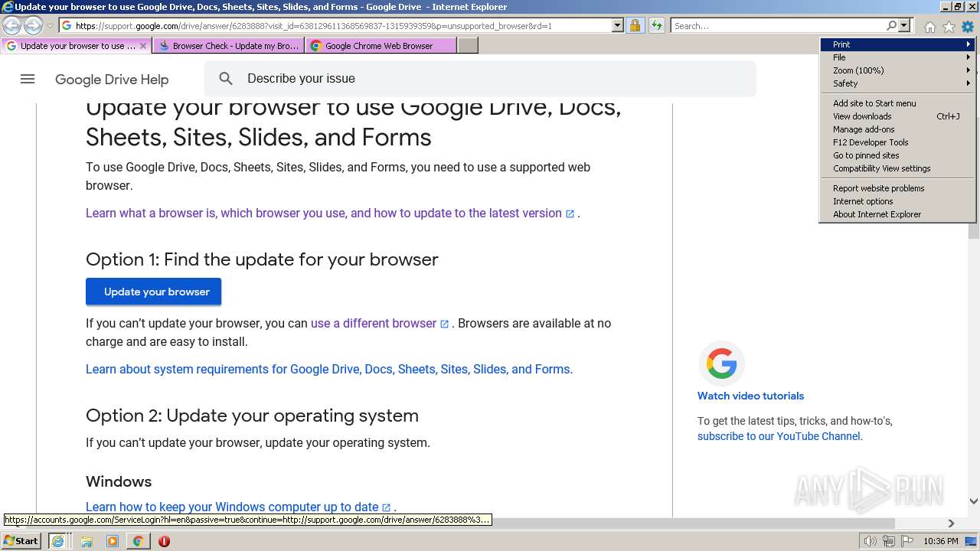Click the browser Back arrow button
980x551 pixels.
[x=12, y=26]
